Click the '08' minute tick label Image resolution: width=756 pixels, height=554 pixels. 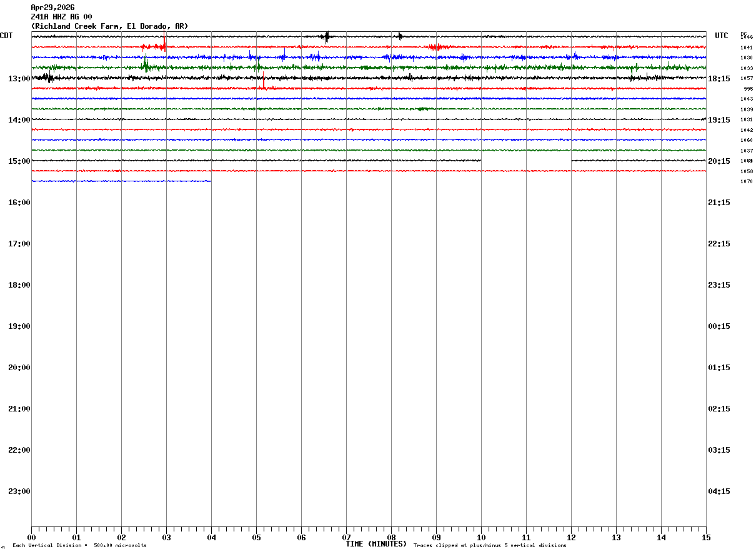[x=391, y=537]
